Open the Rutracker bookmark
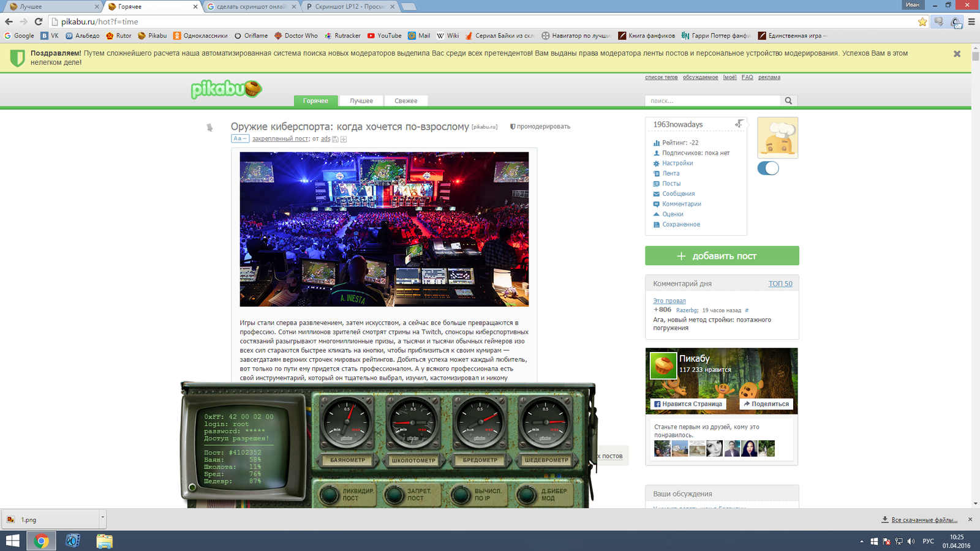This screenshot has height=551, width=980. pos(342,36)
